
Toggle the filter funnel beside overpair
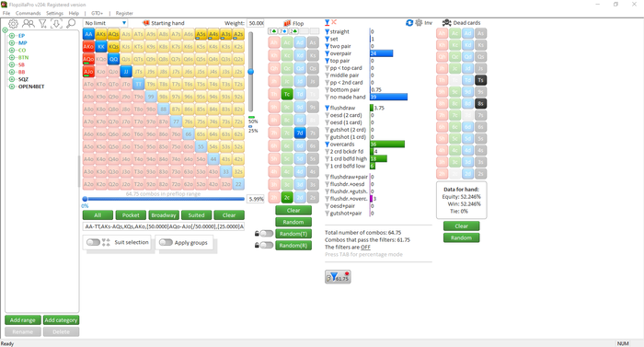pos(327,53)
